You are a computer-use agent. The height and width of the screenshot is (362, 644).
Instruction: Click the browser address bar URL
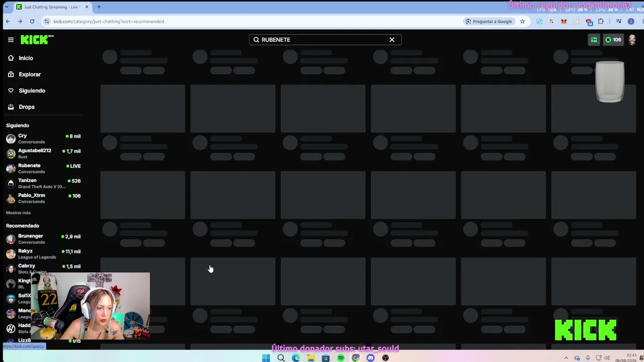[109, 22]
